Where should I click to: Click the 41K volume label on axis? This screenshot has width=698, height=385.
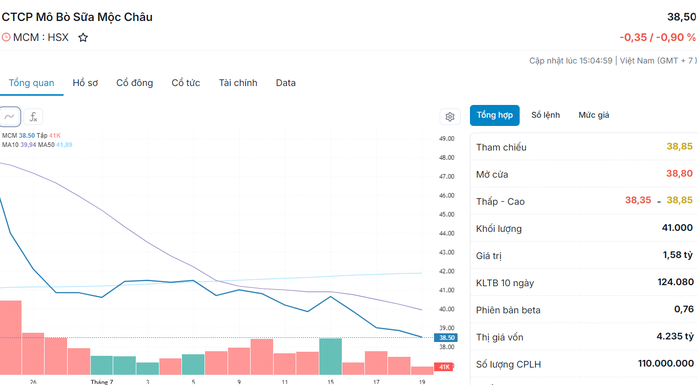(x=444, y=367)
